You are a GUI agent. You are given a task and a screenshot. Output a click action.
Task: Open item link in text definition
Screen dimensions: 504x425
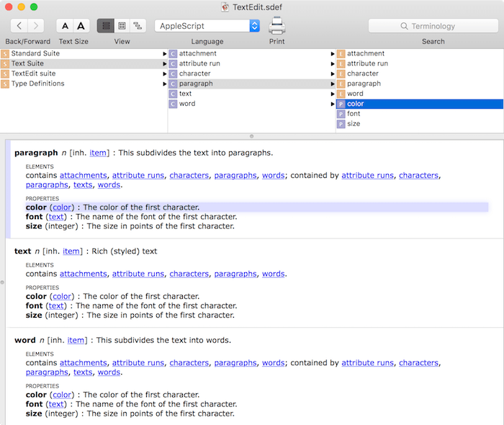[x=71, y=251]
